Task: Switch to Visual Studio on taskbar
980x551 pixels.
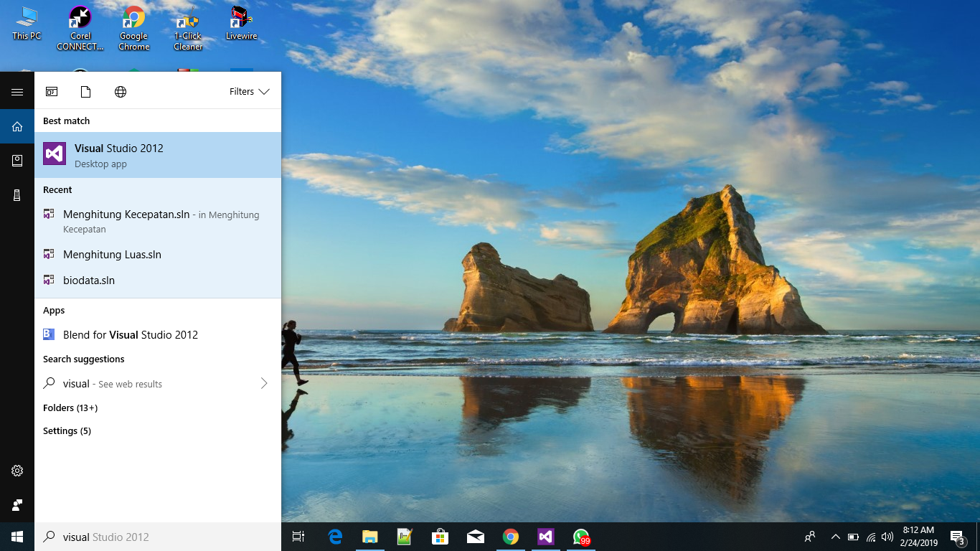Action: [545, 537]
